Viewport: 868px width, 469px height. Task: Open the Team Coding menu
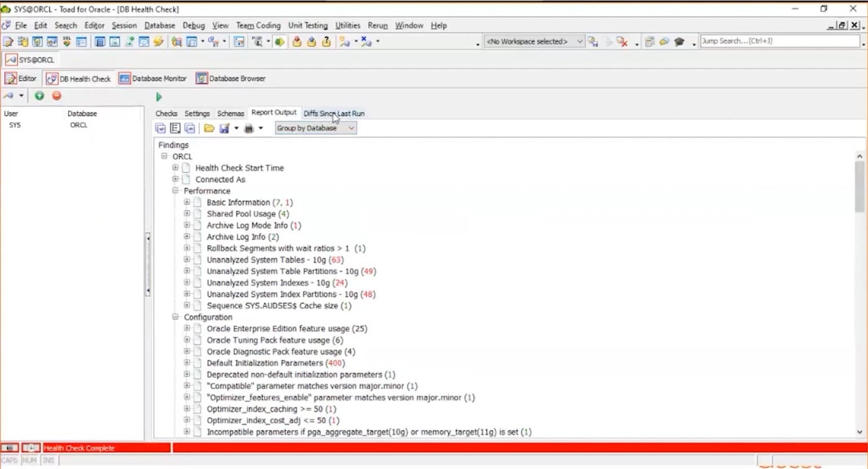coord(258,25)
